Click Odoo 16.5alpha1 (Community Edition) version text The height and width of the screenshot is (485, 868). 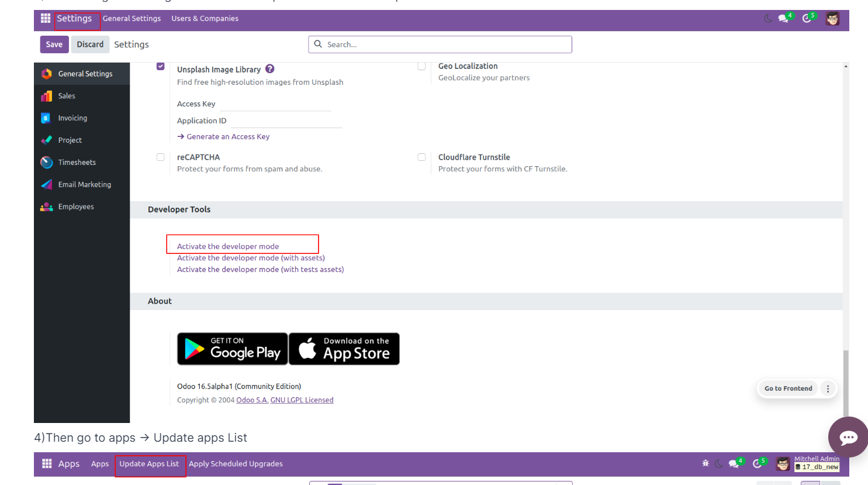(239, 386)
